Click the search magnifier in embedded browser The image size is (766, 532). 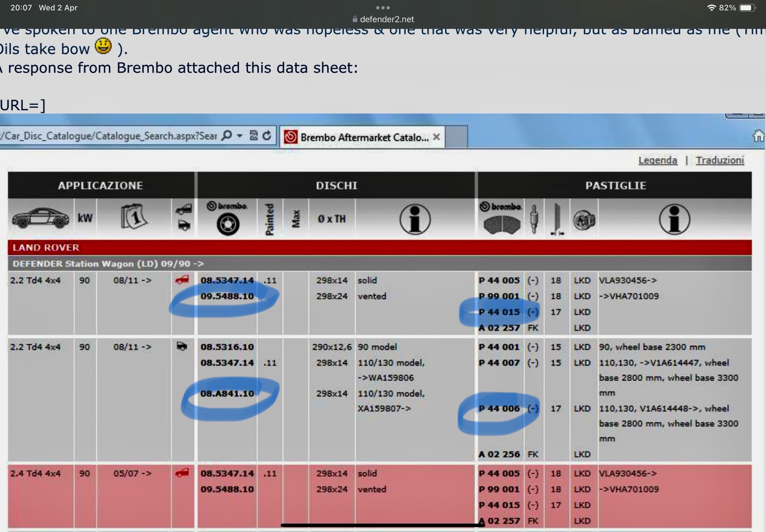coord(227,136)
